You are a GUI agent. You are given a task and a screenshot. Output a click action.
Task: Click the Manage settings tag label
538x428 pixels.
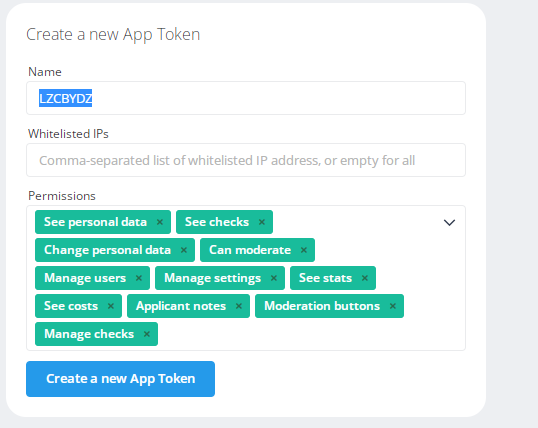pyautogui.click(x=212, y=278)
